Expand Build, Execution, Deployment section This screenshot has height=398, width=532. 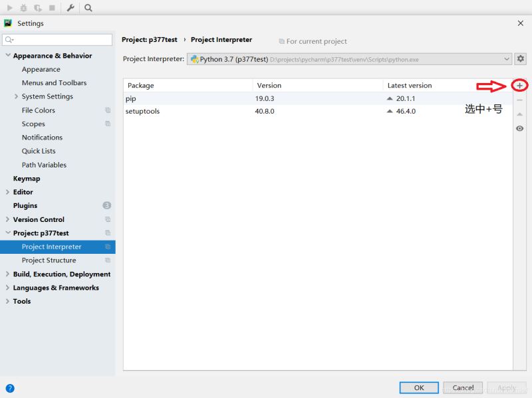[x=7, y=274]
